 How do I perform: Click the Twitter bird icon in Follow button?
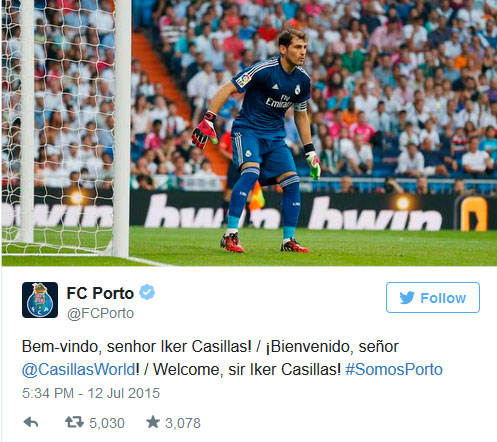(x=407, y=297)
